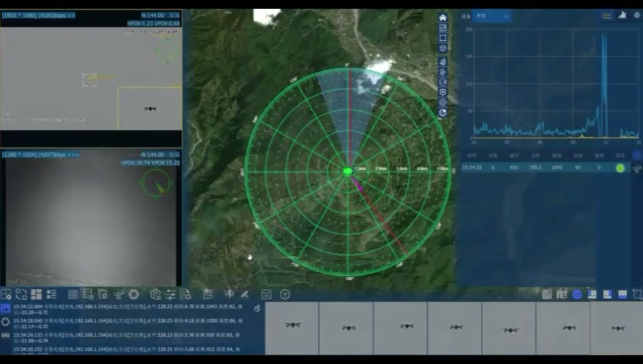Image resolution: width=643 pixels, height=364 pixels.
Task: Select the rectangle selection map tool
Action: (x=443, y=38)
